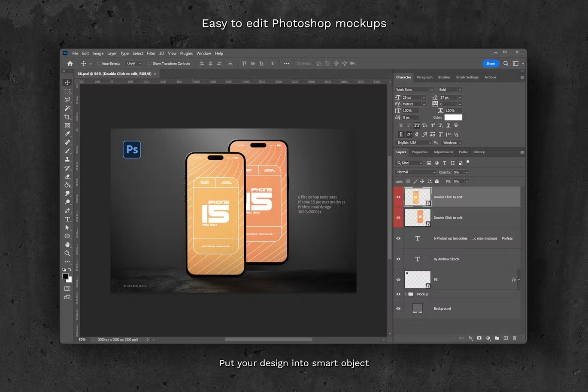Select the Lasso tool

(x=67, y=100)
